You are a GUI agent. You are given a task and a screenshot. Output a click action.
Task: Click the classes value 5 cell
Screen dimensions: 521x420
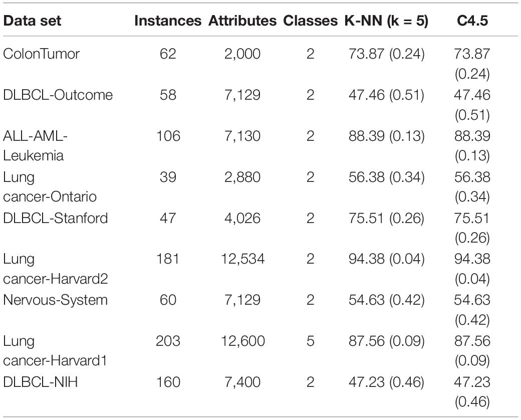pos(310,341)
